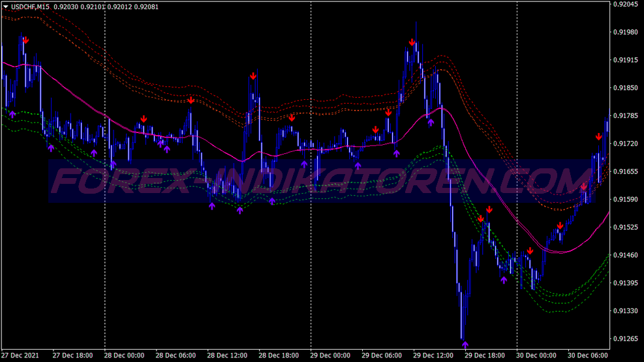The width and height of the screenshot is (644, 362).
Task: Click the 0.91265 price label on the price axis
Action: click(626, 339)
